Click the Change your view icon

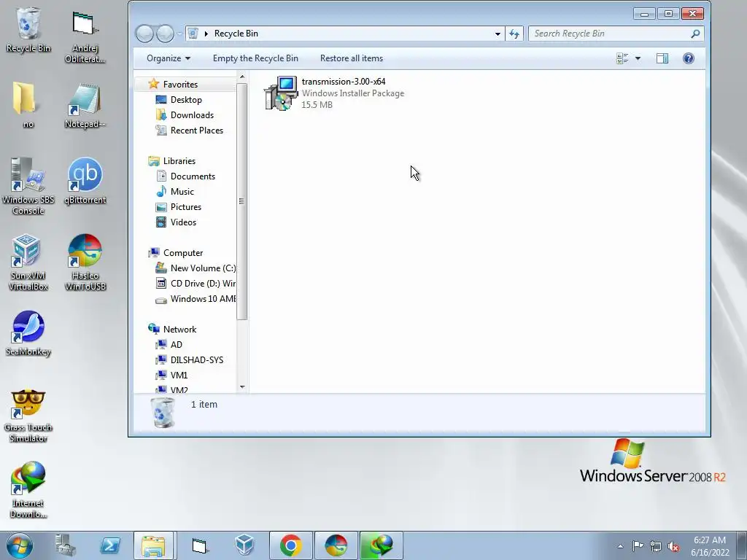pos(622,58)
